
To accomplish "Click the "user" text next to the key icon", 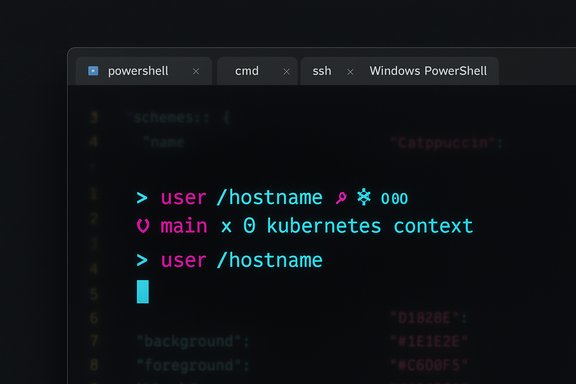I will [x=183, y=198].
